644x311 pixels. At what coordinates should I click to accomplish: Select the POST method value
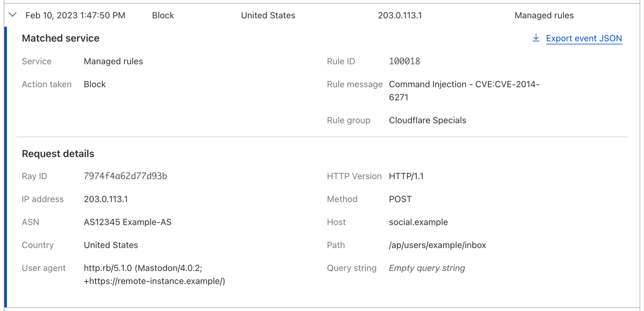[400, 199]
